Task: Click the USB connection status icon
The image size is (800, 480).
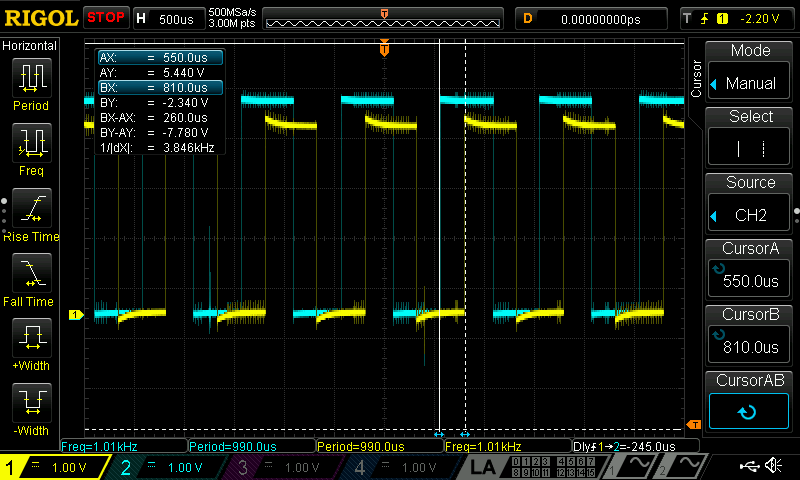Action: (748, 466)
